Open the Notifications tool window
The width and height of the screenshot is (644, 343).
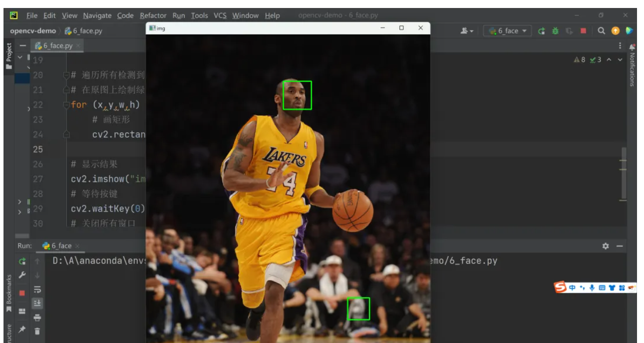(632, 65)
